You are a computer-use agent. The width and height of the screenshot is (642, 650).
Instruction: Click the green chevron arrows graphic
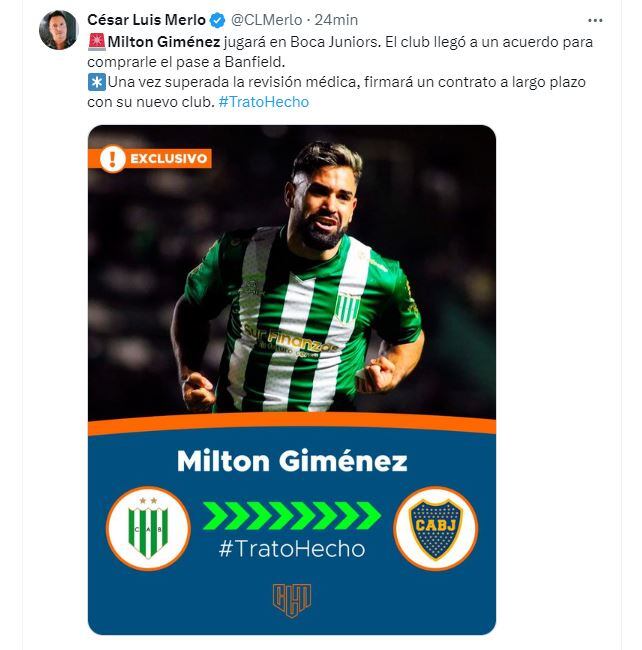click(292, 515)
